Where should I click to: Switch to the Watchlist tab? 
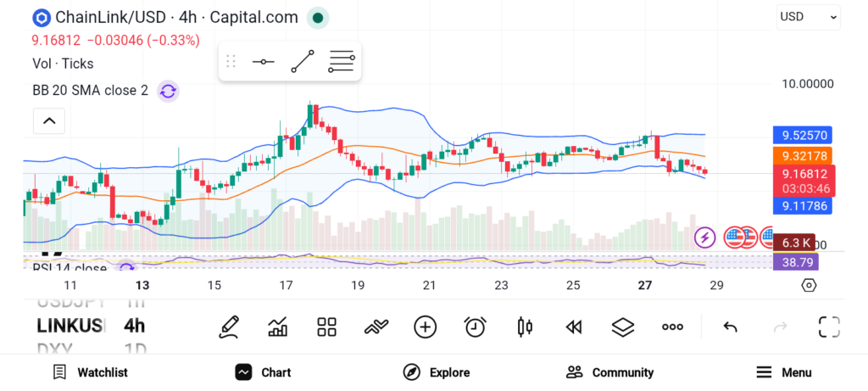(x=90, y=372)
